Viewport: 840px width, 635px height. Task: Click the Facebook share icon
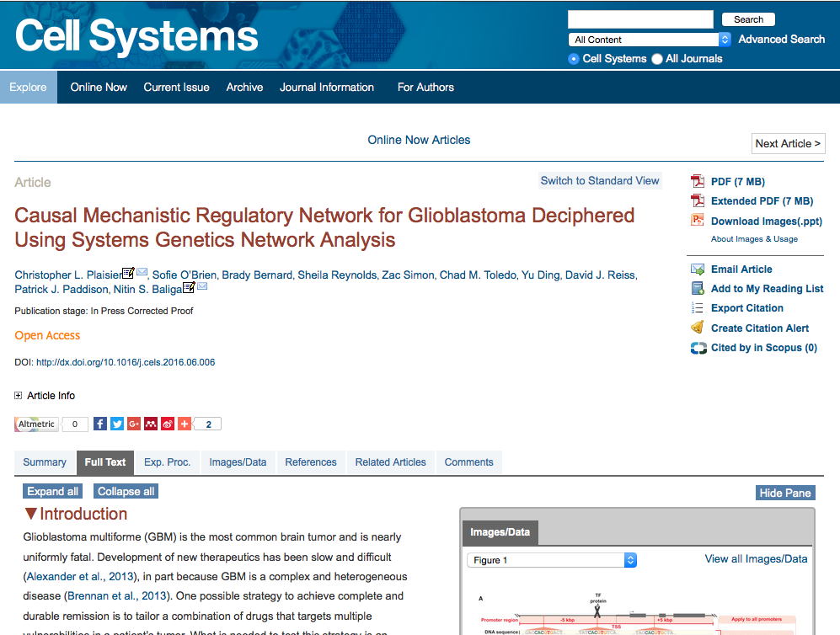click(x=100, y=424)
